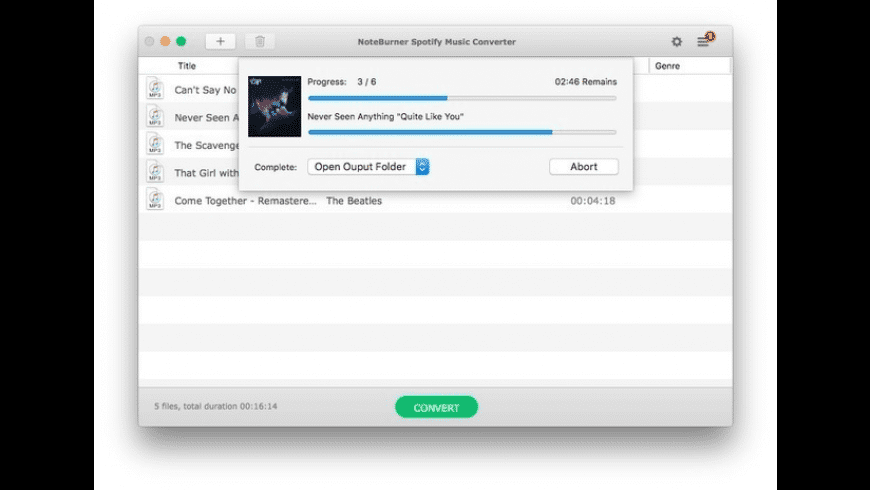The image size is (870, 490).
Task: Click the current track progress bar
Action: (x=462, y=133)
